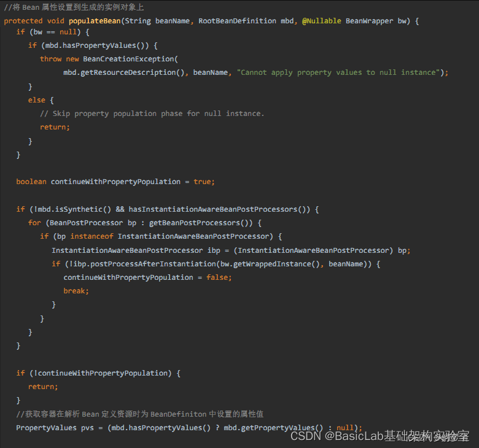Click the 'break;' statement
Viewport: 479px width, 448px height.
[x=76, y=291]
